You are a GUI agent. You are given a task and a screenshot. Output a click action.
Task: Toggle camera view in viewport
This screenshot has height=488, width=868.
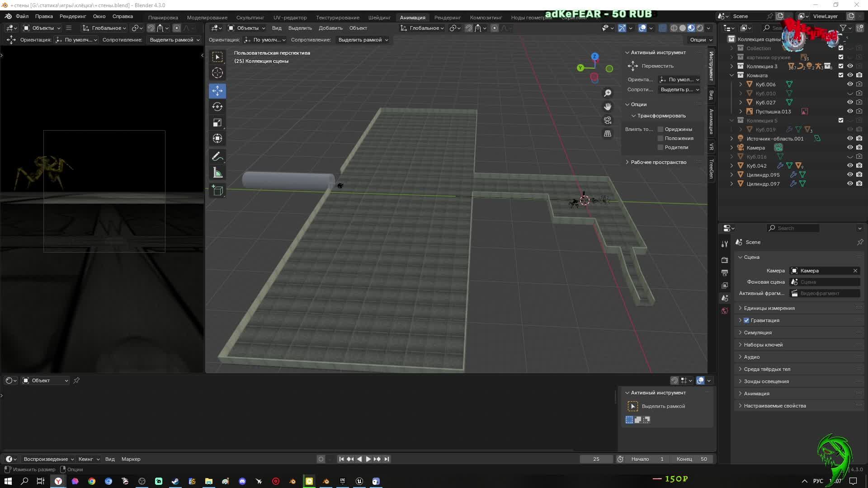coord(608,120)
